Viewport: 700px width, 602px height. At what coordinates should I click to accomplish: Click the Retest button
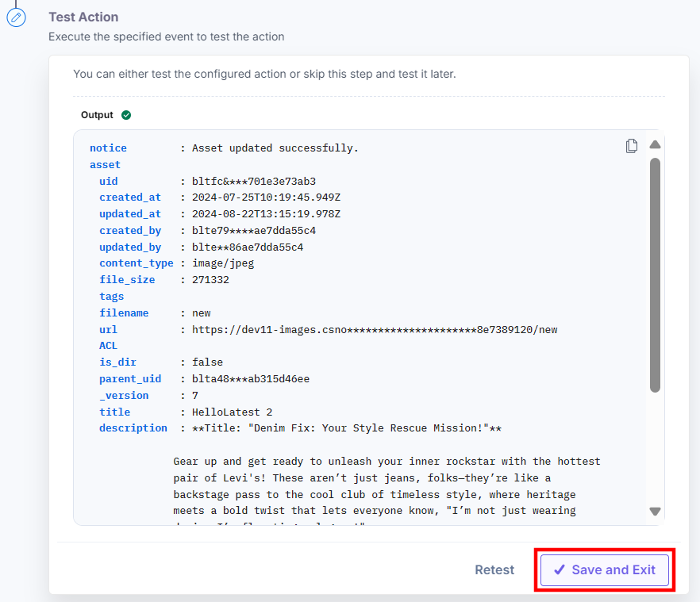point(494,570)
